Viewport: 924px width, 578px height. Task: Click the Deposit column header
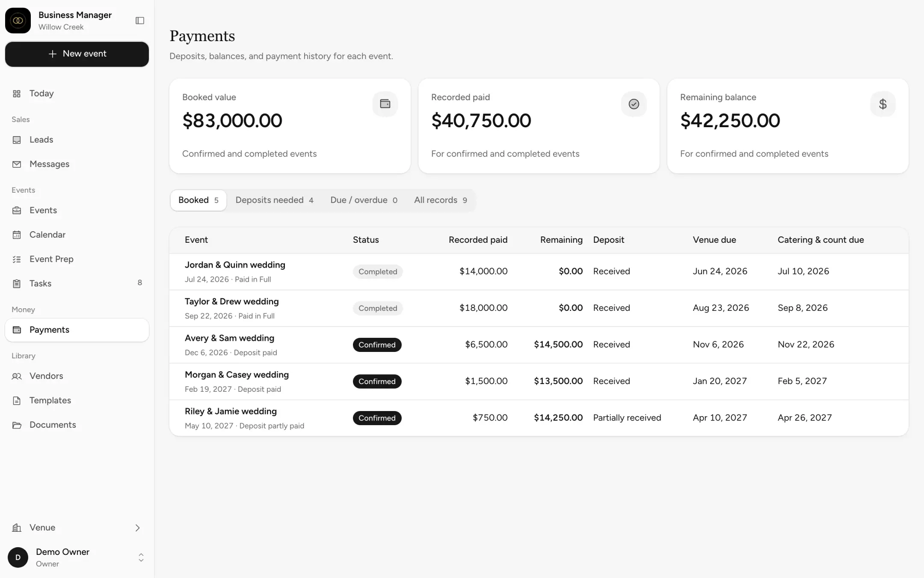tap(609, 240)
